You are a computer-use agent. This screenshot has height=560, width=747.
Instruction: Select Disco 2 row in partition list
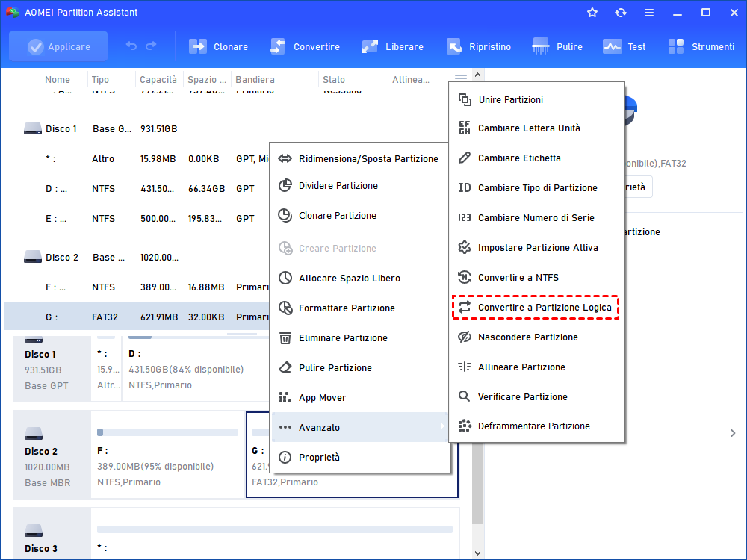pos(137,257)
